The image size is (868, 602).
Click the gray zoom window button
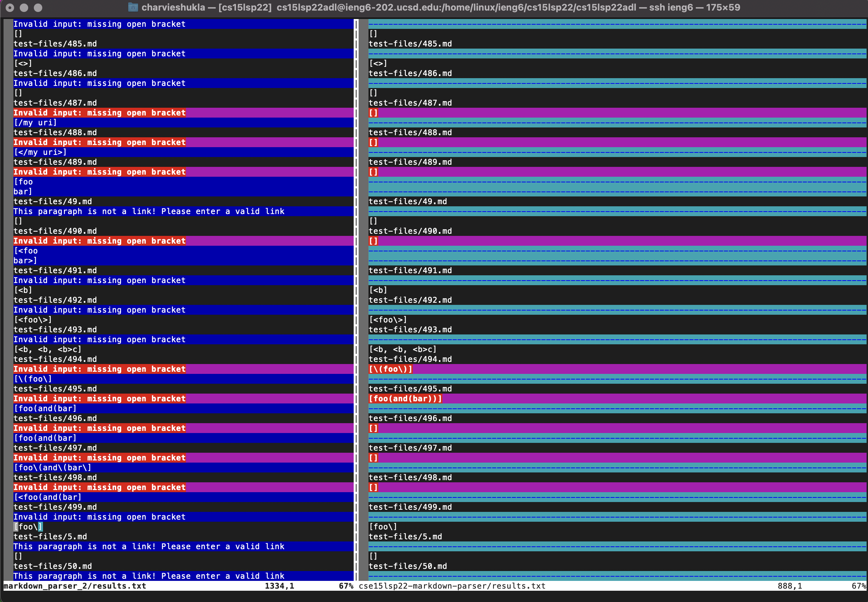[38, 7]
